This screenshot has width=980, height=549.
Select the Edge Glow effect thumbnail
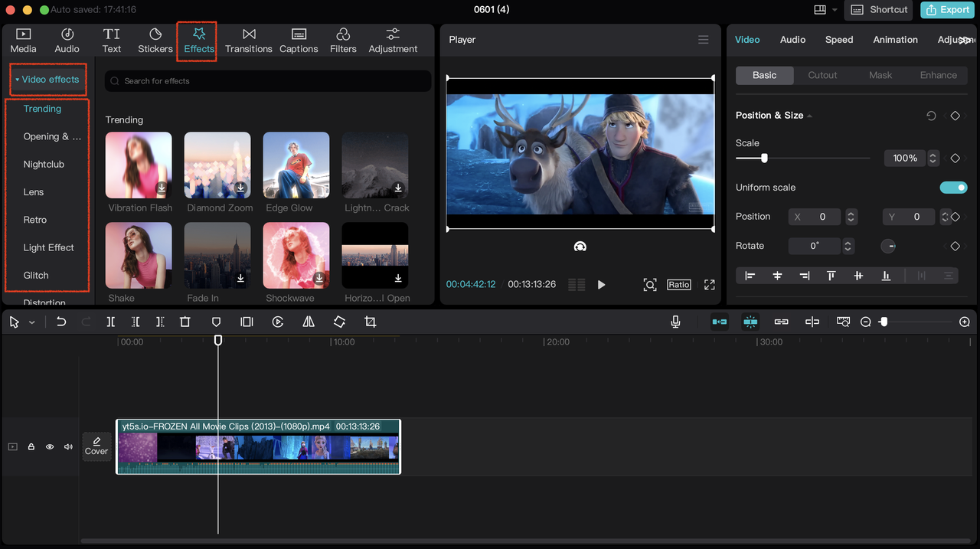[x=296, y=165]
